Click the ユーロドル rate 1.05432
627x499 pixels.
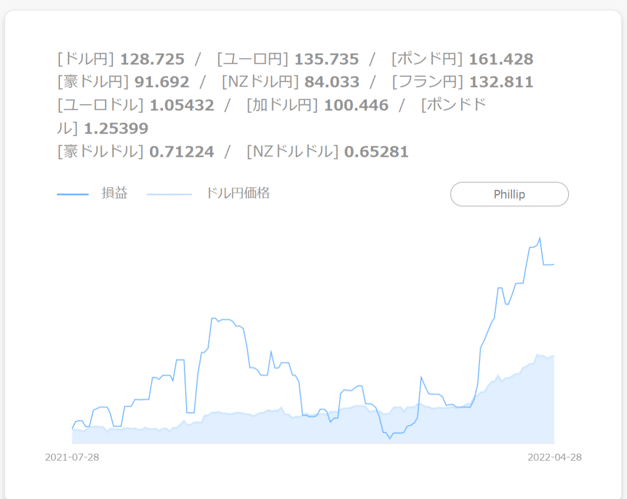182,105
